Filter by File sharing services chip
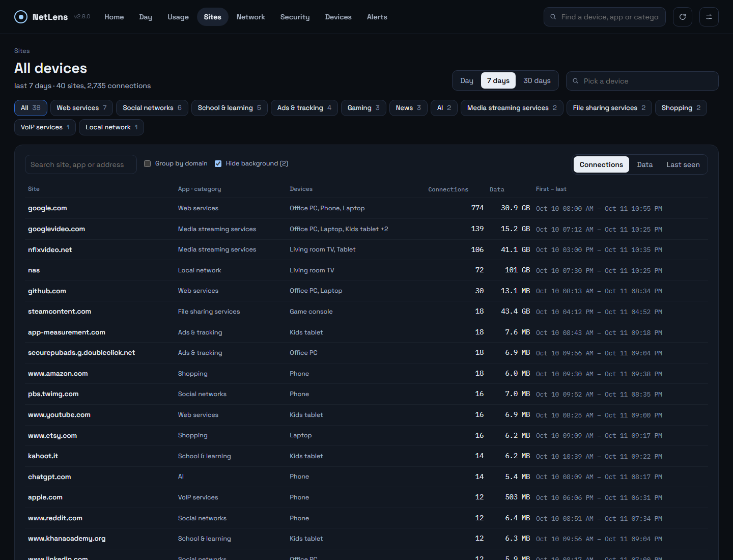This screenshot has height=560, width=733. (x=609, y=108)
